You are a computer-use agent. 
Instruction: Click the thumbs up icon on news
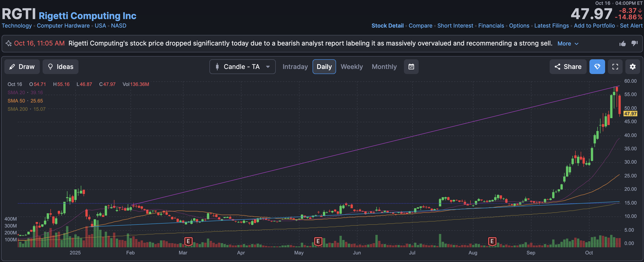pos(623,44)
